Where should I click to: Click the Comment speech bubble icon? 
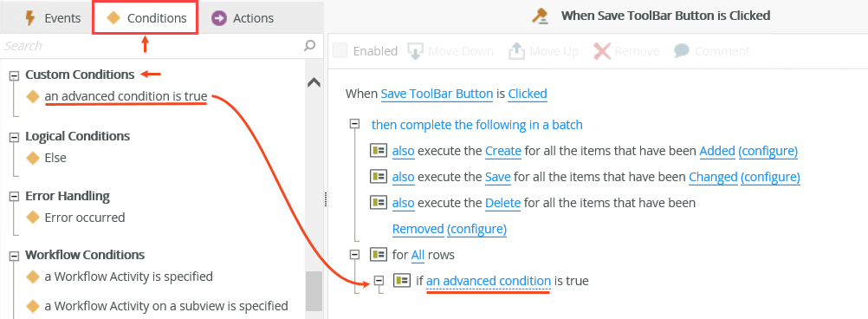point(682,51)
